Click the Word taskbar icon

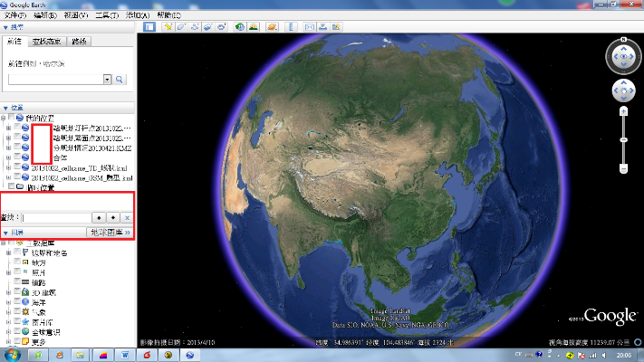pyautogui.click(x=125, y=355)
